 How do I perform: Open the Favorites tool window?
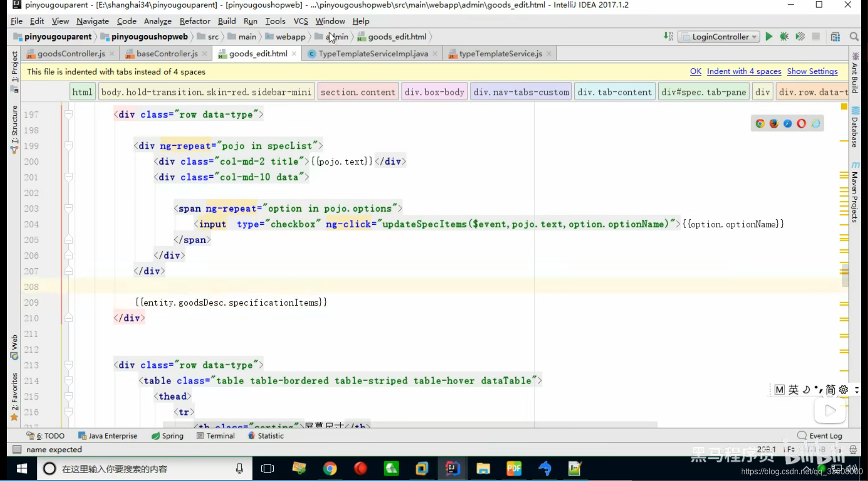point(14,397)
